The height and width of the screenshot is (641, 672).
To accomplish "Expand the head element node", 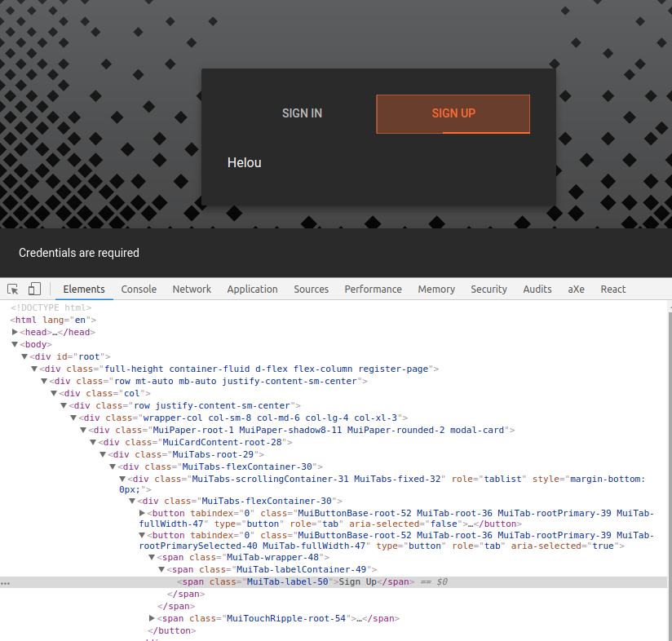I will click(15, 332).
